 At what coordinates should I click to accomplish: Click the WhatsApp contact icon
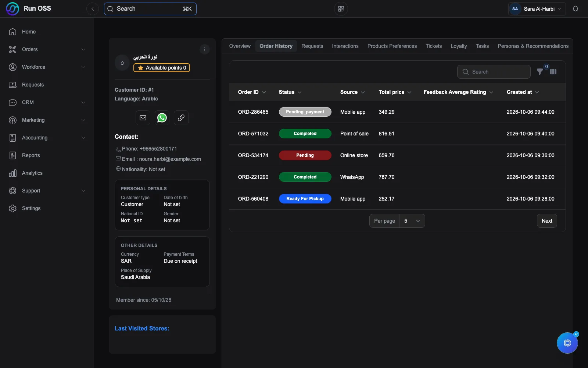click(x=162, y=118)
